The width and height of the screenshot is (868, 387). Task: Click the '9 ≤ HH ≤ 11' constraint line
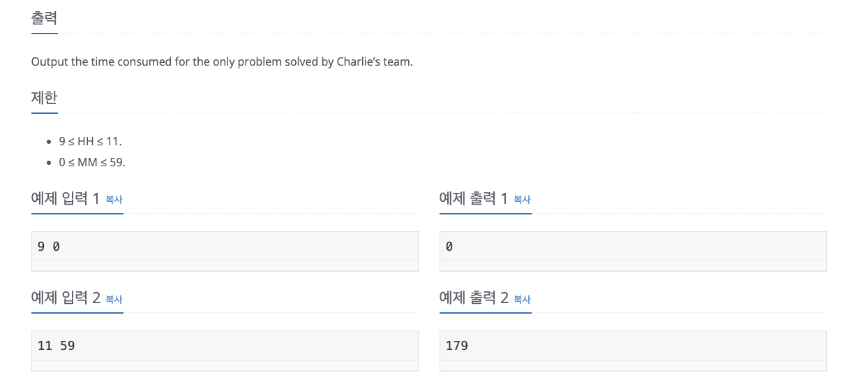click(x=90, y=141)
